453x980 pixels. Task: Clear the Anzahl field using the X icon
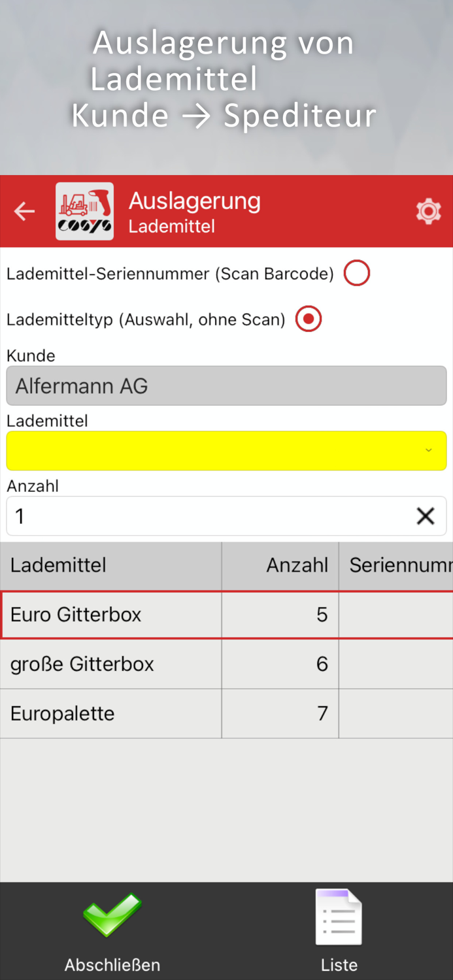pyautogui.click(x=426, y=515)
